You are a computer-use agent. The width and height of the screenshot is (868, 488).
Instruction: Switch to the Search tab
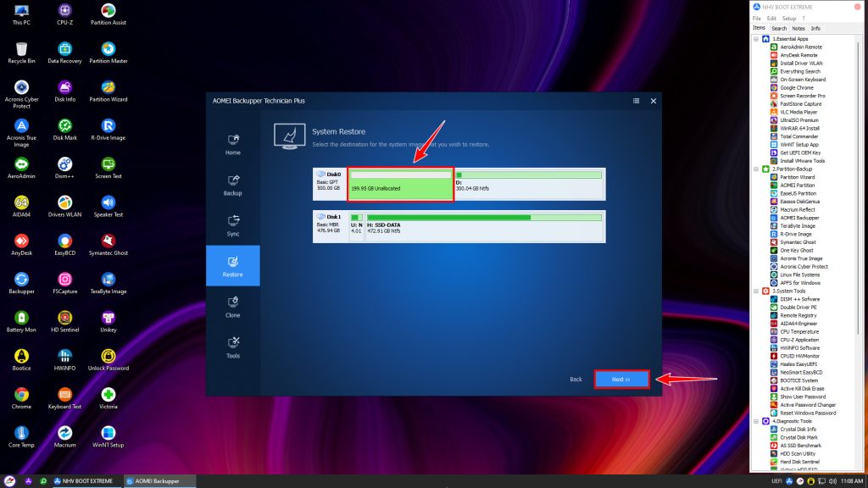click(x=779, y=28)
